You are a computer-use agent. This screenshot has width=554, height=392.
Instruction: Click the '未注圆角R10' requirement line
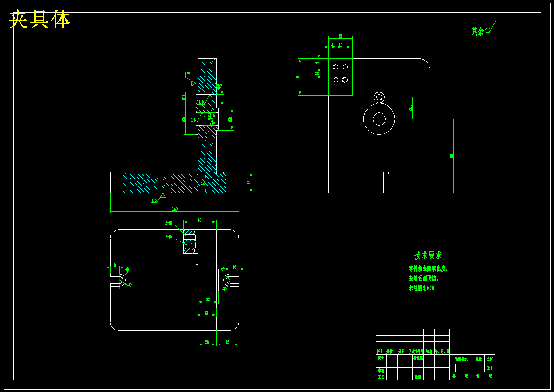pos(422,288)
